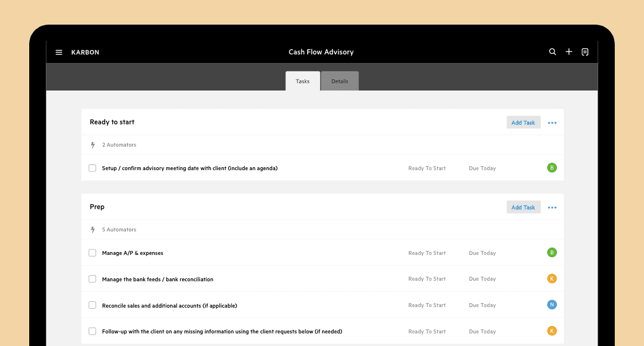Click the orange K avatar on bank feeds task
This screenshot has width=644, height=346.
click(552, 278)
